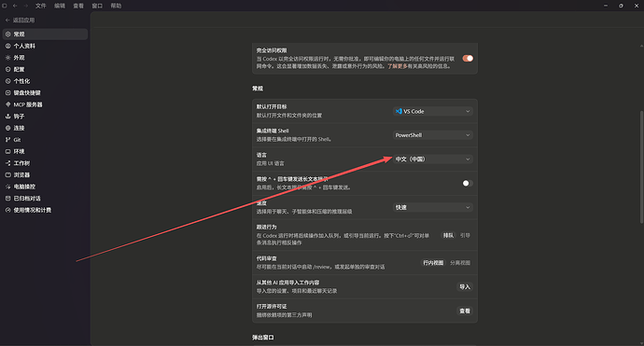Open the 快速 speed dropdown
The width and height of the screenshot is (644, 346).
tap(433, 207)
